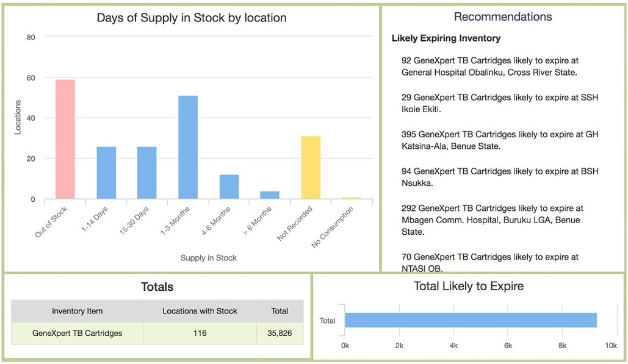Click the Totals panel title
This screenshot has width=628, height=364.
coord(157,287)
